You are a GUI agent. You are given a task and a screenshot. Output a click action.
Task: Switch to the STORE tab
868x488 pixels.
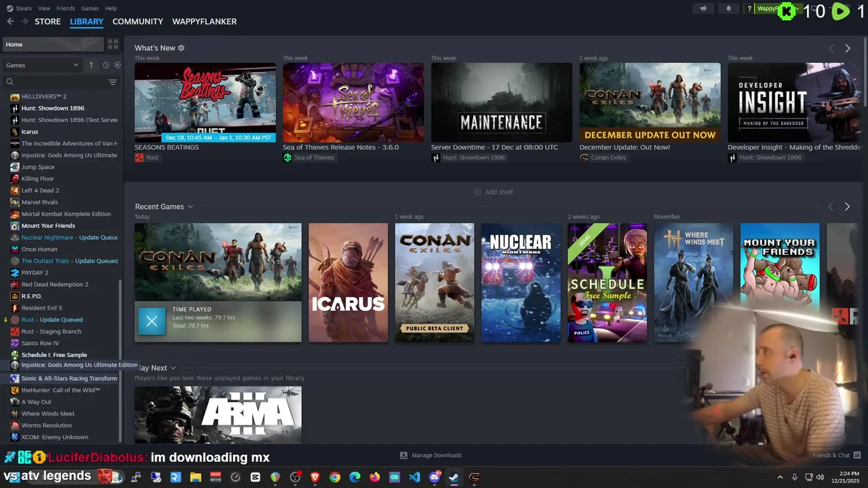click(47, 22)
